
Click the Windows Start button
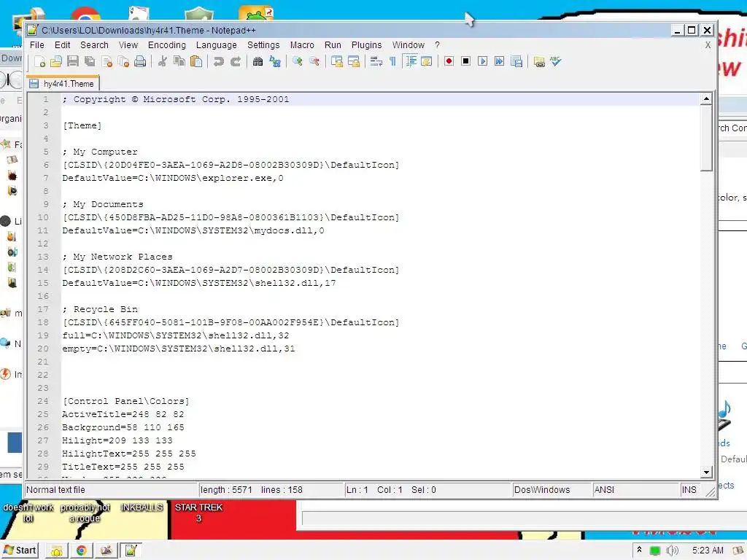click(20, 551)
